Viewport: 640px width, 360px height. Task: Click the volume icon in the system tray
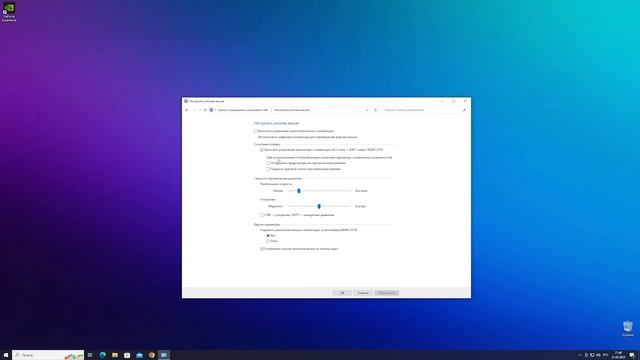tap(598, 355)
